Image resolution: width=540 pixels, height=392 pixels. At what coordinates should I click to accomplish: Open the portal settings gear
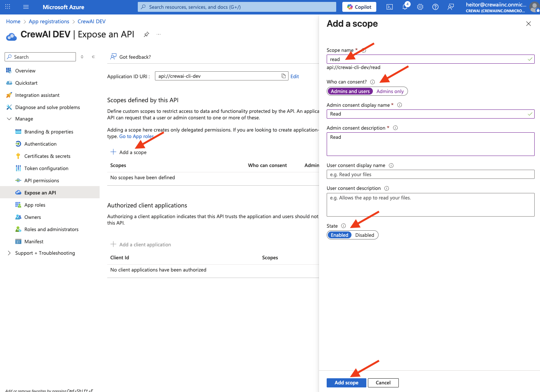420,7
